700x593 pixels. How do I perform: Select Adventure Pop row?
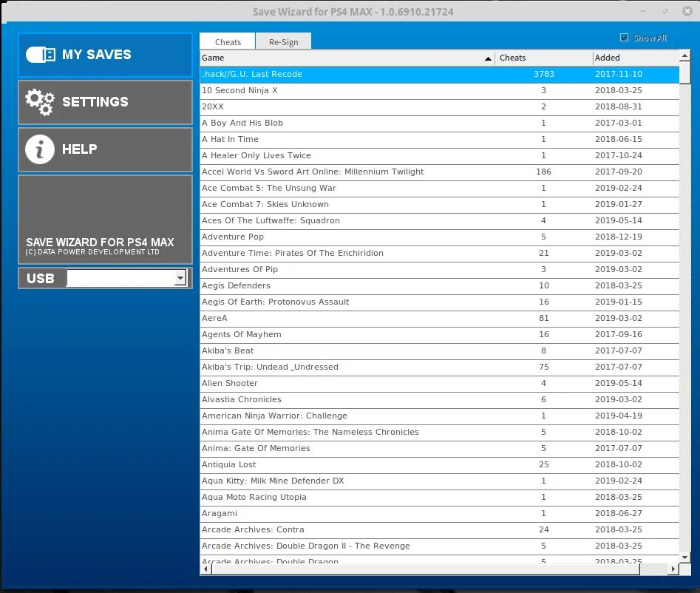point(440,237)
